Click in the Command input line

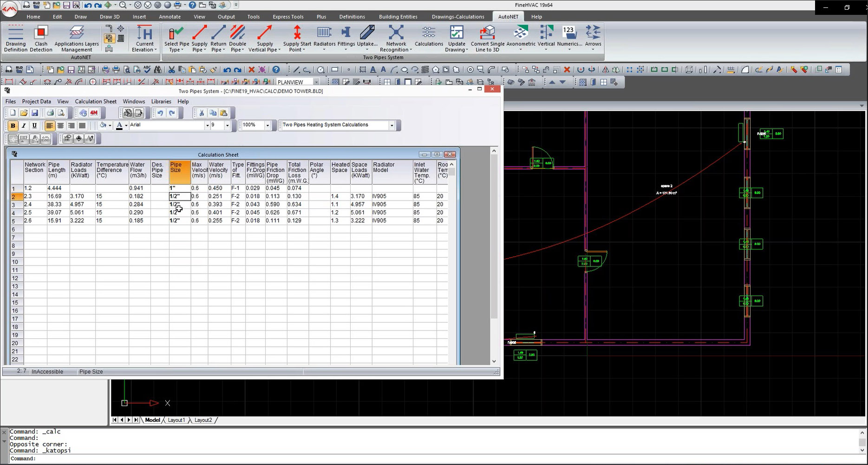pos(418,459)
